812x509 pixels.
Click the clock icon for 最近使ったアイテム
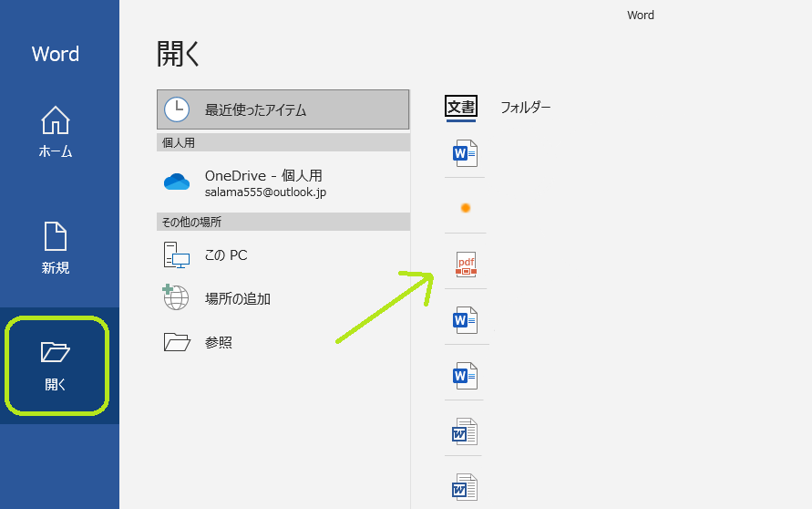click(177, 109)
